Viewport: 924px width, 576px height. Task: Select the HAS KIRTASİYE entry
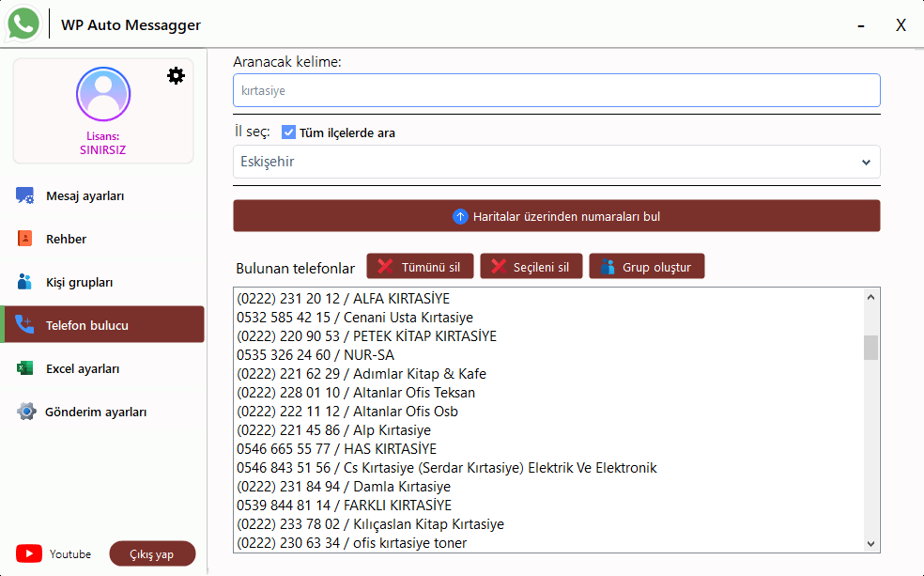[x=548, y=449]
